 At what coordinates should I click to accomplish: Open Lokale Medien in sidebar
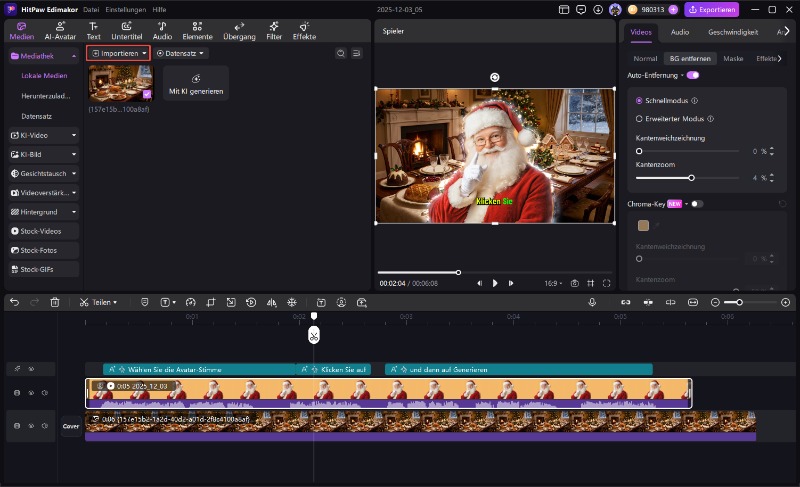tap(44, 75)
